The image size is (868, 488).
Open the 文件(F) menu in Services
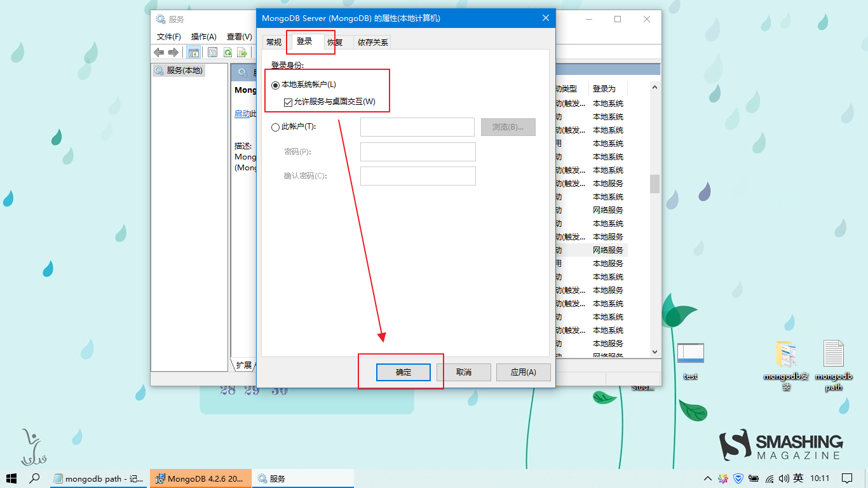tap(169, 37)
